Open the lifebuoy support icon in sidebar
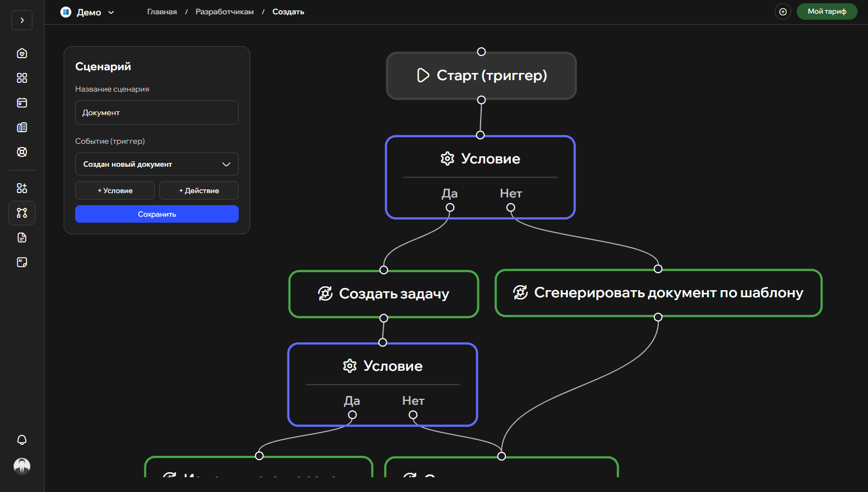The image size is (868, 492). tap(22, 152)
